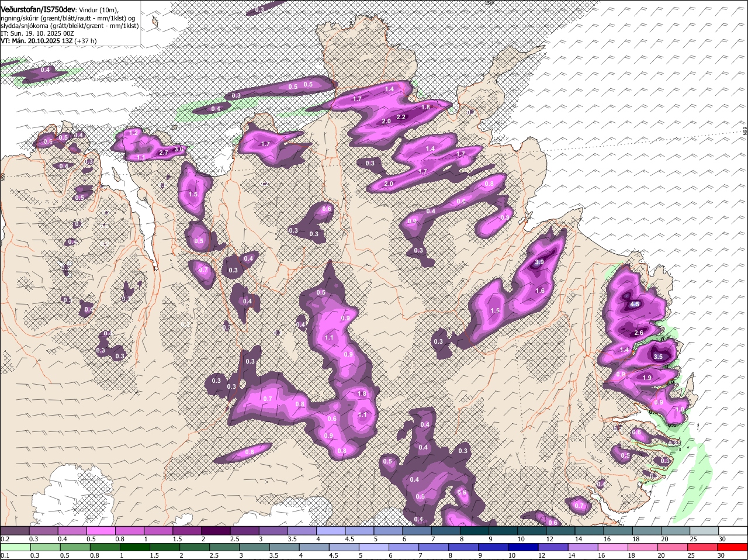Click the title text Veðurstofan/IS750dev
The height and width of the screenshot is (560, 748).
pos(38,9)
